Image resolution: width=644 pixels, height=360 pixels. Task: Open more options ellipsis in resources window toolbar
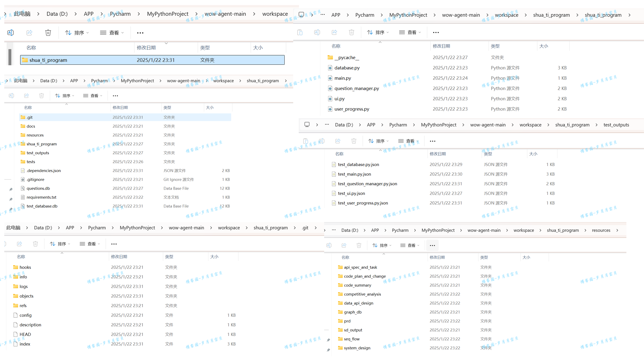point(432,245)
